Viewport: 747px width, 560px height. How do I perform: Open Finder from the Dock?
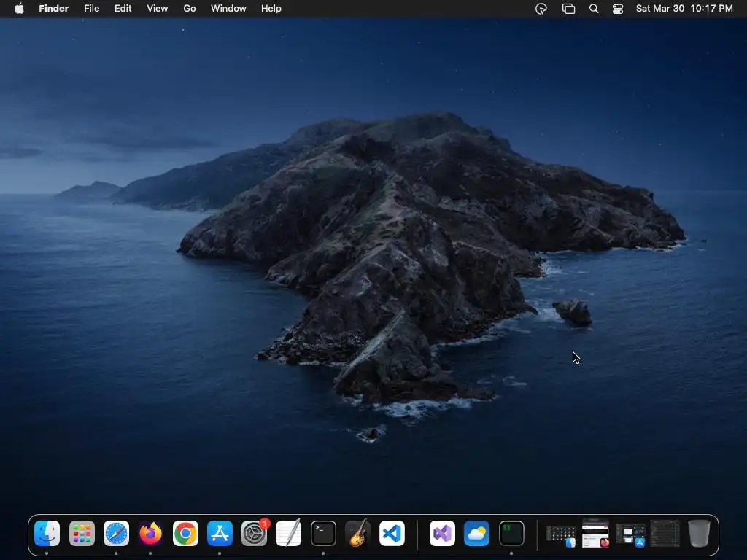click(x=47, y=533)
